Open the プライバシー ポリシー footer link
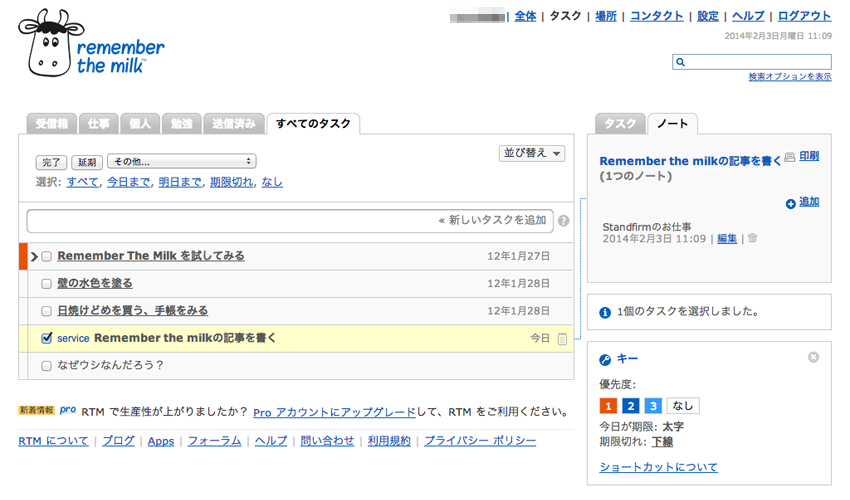This screenshot has height=500, width=850. (x=480, y=441)
